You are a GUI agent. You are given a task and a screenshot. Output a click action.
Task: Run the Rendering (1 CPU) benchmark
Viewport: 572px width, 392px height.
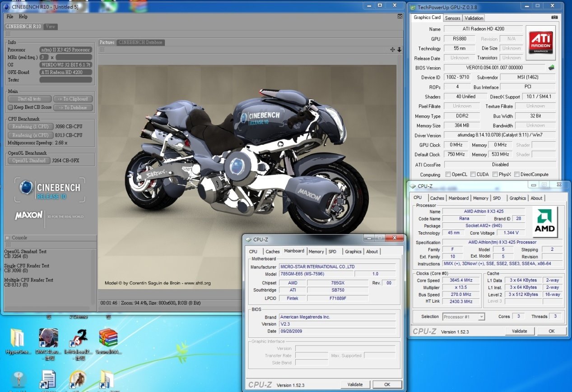[30, 126]
